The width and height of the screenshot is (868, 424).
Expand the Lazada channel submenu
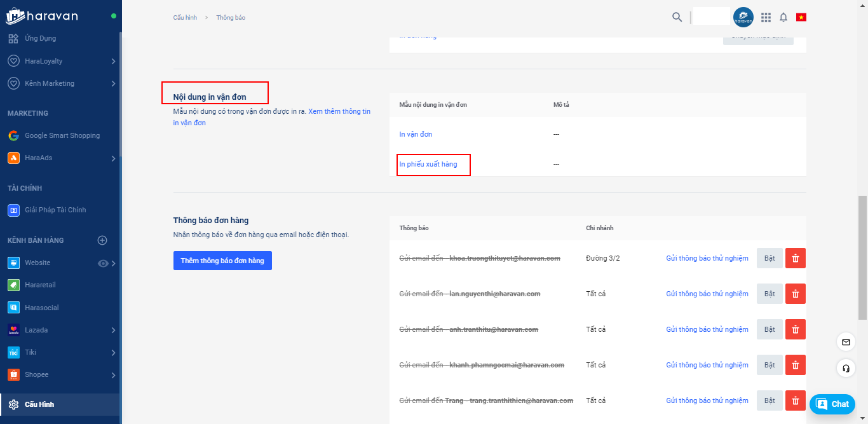coord(113,330)
